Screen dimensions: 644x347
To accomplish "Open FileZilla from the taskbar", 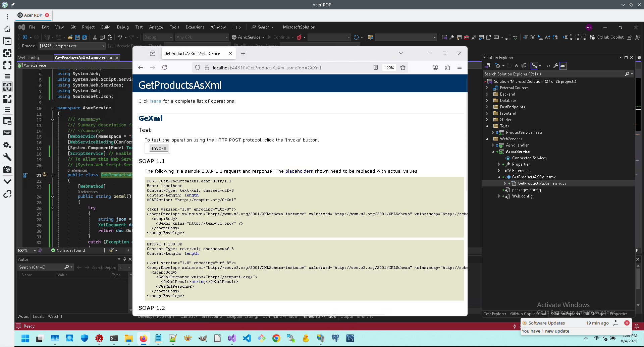I will [99, 338].
